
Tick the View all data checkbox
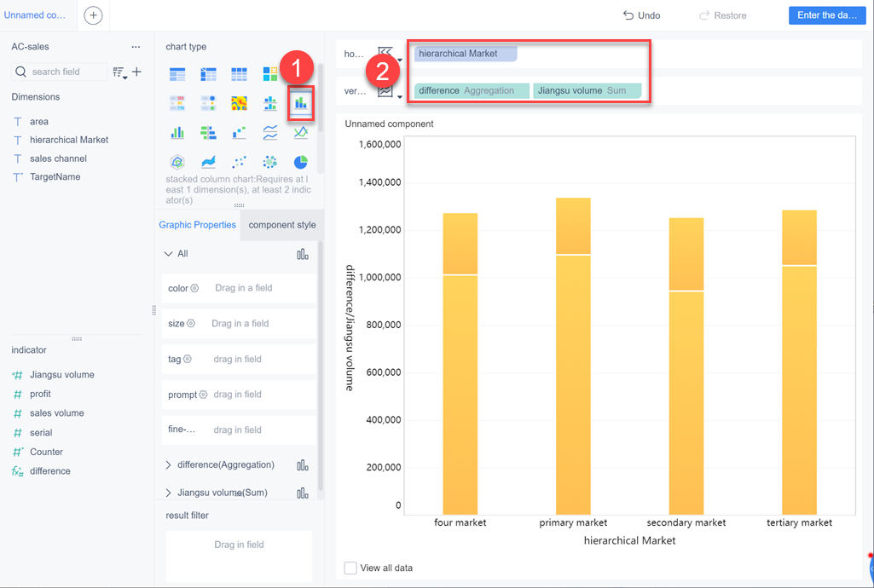pyautogui.click(x=350, y=568)
